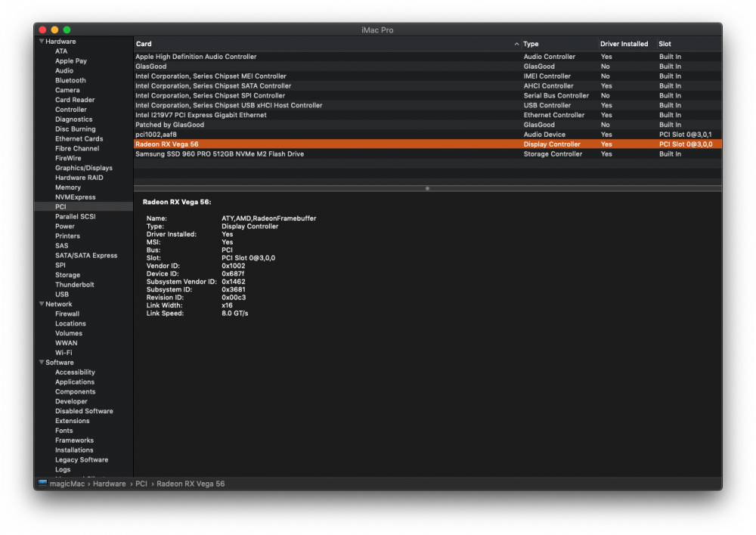Select Ethernet Cards in the sidebar
Image resolution: width=756 pixels, height=535 pixels.
tap(79, 139)
